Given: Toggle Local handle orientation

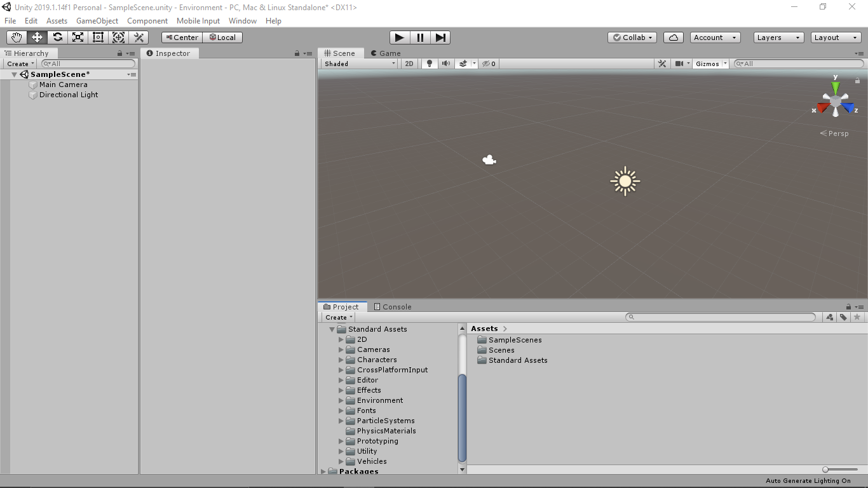Looking at the screenshot, I should (222, 37).
